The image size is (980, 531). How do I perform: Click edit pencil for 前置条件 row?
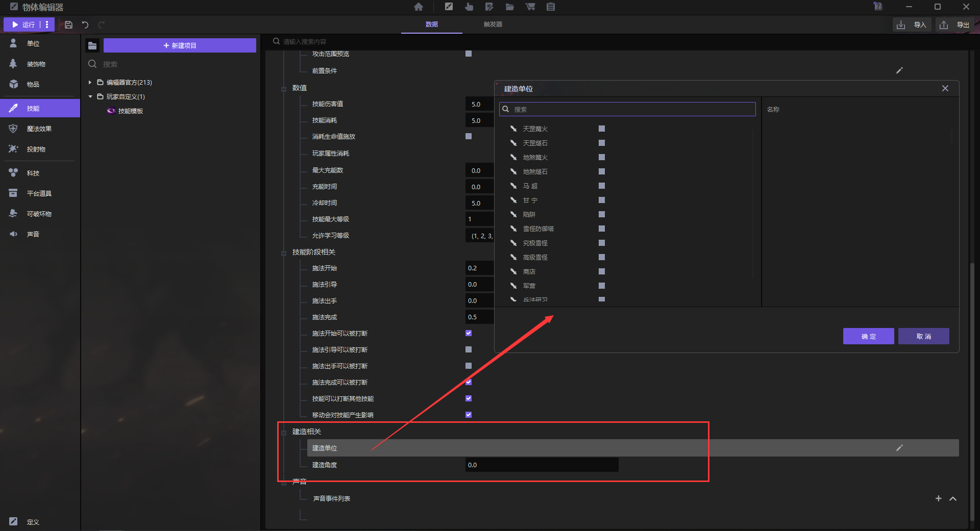(x=899, y=70)
